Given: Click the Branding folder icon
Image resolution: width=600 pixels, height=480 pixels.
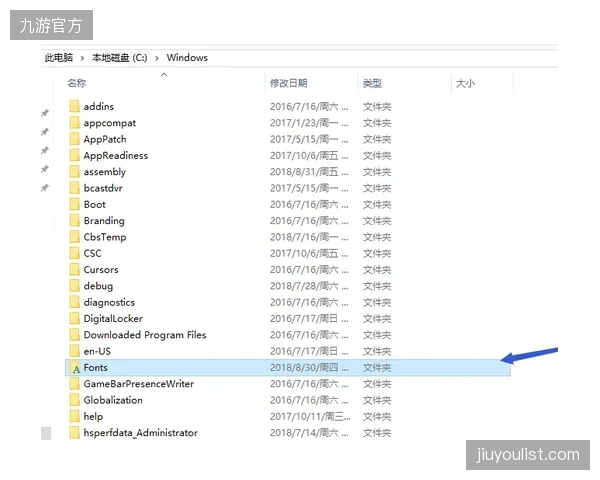Looking at the screenshot, I should click(75, 220).
